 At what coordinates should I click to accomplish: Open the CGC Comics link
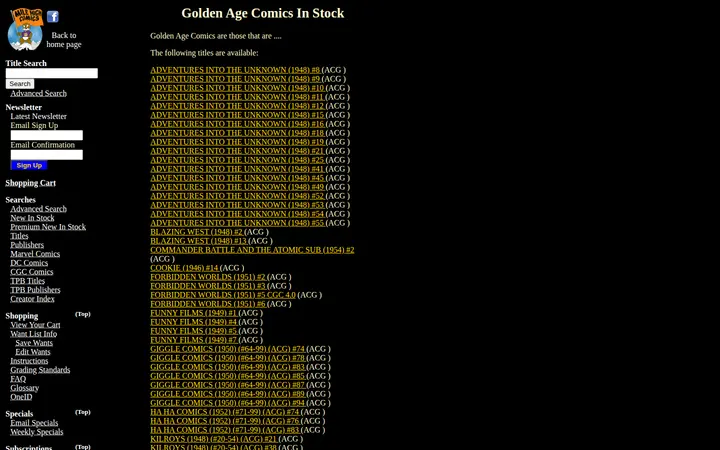point(32,272)
